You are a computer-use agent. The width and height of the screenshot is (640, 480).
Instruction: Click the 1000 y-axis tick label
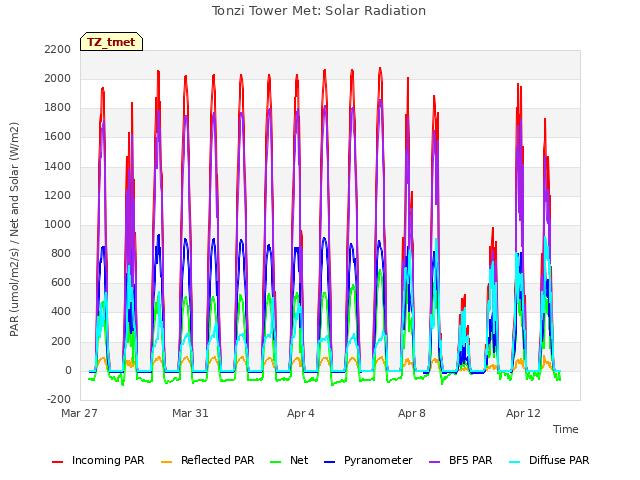pyautogui.click(x=58, y=224)
